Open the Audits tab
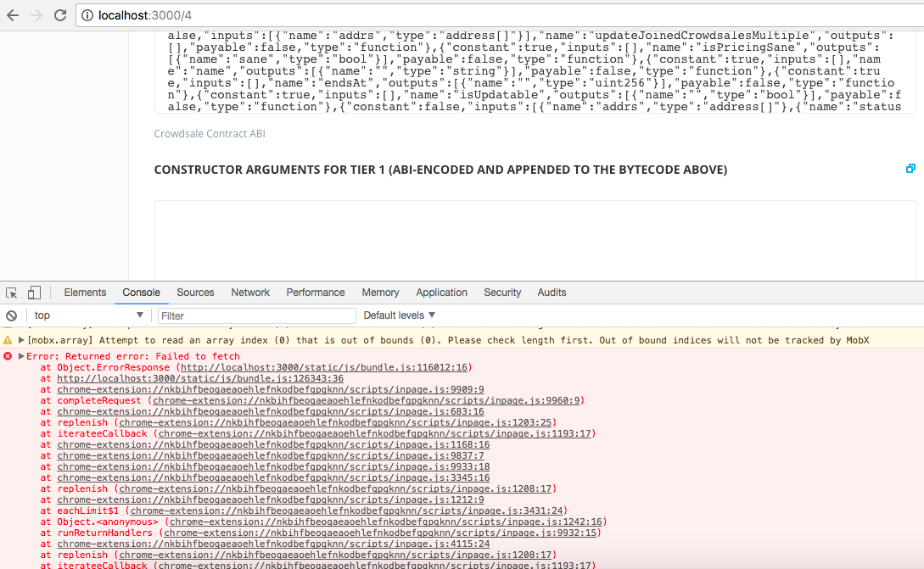 pyautogui.click(x=552, y=293)
